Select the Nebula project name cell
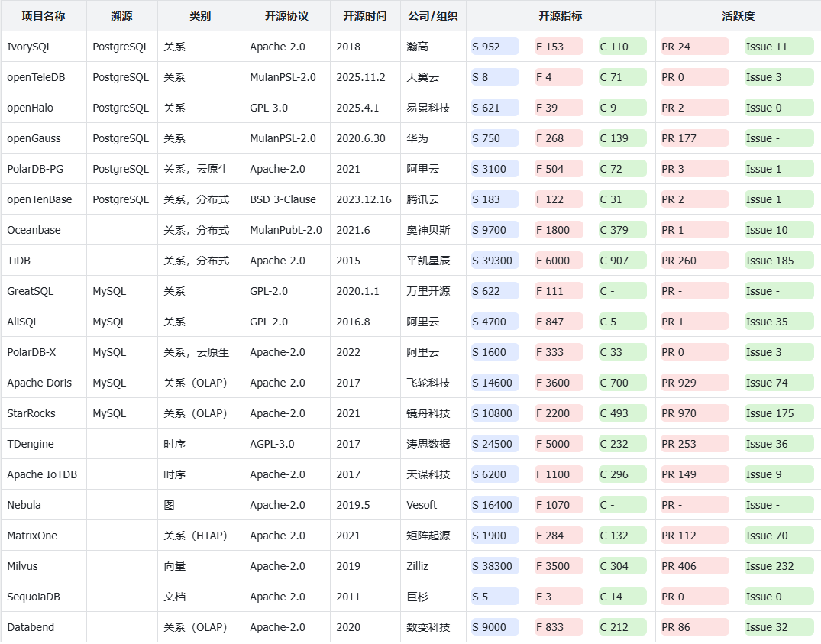The width and height of the screenshot is (821, 644). point(44,505)
